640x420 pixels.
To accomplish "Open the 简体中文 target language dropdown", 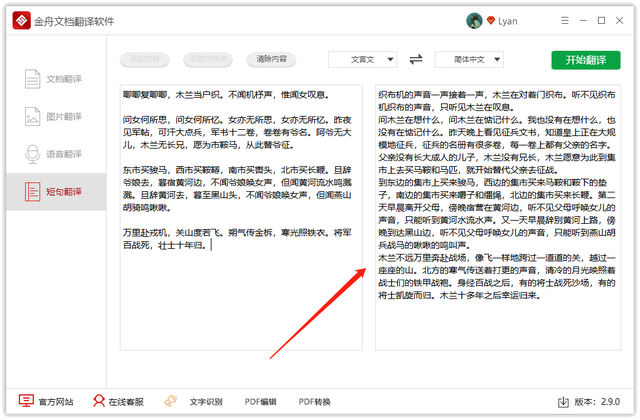I will coord(469,60).
